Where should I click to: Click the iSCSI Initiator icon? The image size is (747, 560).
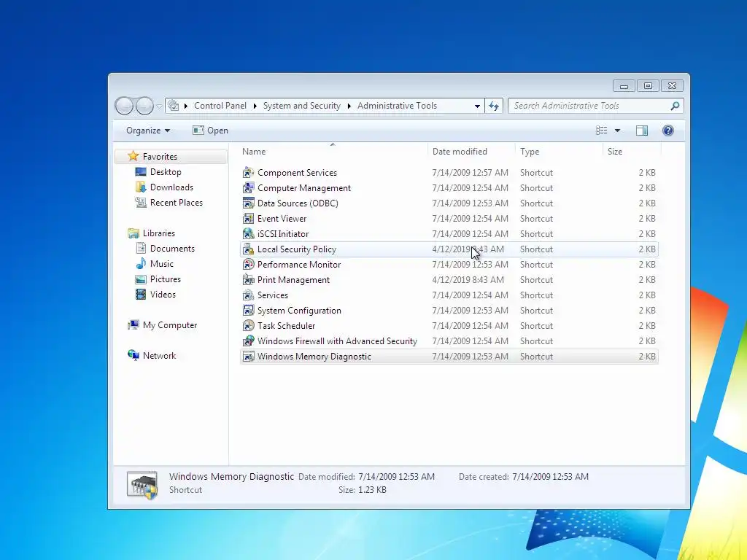[248, 234]
